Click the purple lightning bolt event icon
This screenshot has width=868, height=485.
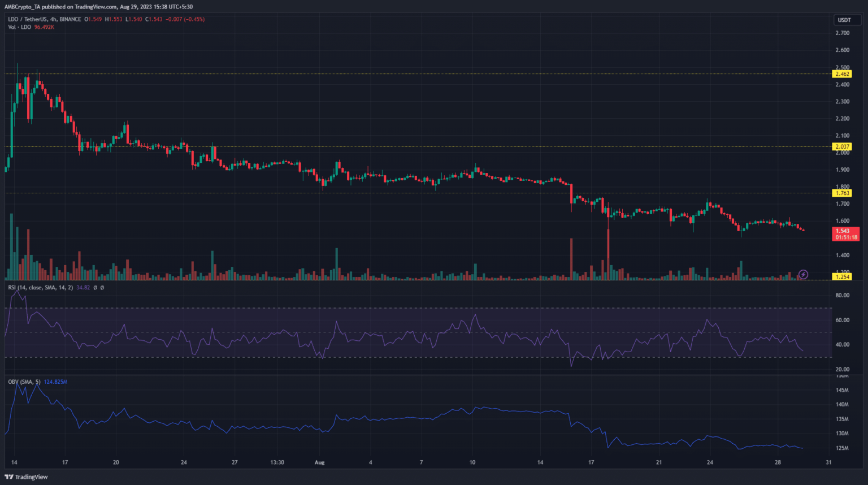click(x=803, y=275)
